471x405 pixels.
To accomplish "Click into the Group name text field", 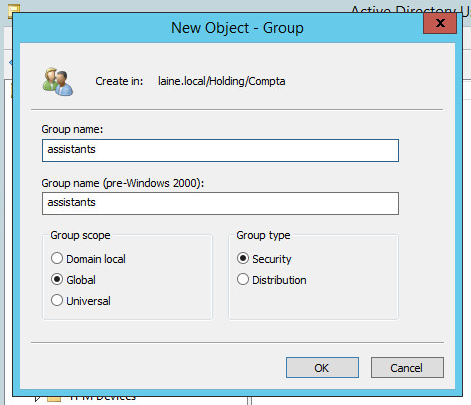I will coord(220,150).
